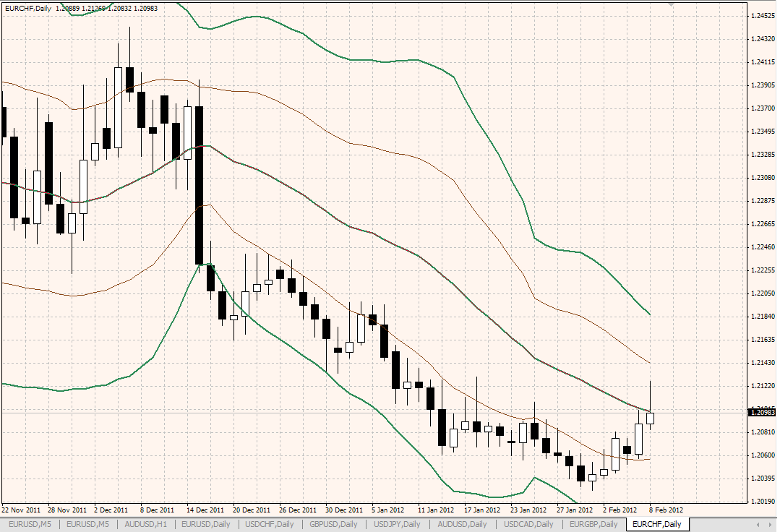Viewport: 780px width, 532px height.
Task: Click the 1.21840 price axis label
Action: [x=763, y=316]
